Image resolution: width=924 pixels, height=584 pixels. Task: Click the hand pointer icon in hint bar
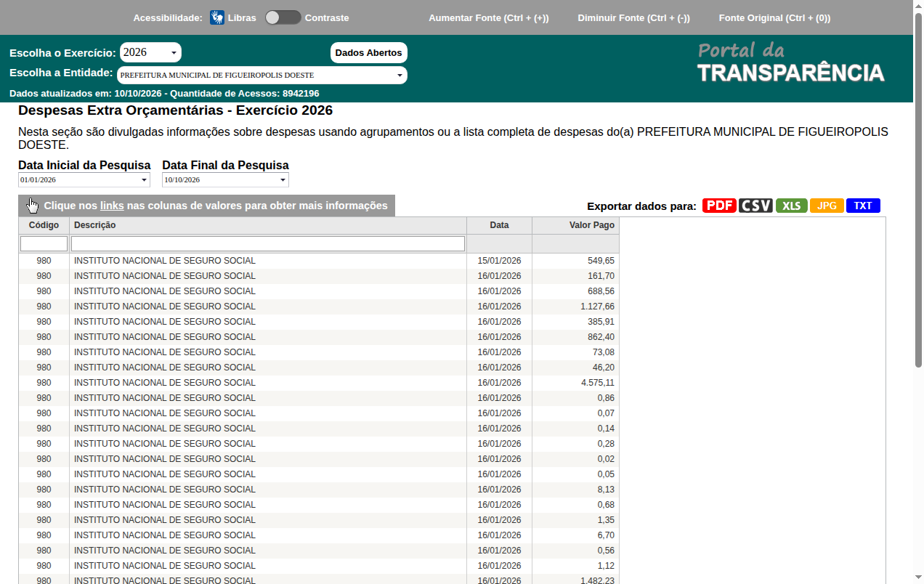tap(33, 206)
